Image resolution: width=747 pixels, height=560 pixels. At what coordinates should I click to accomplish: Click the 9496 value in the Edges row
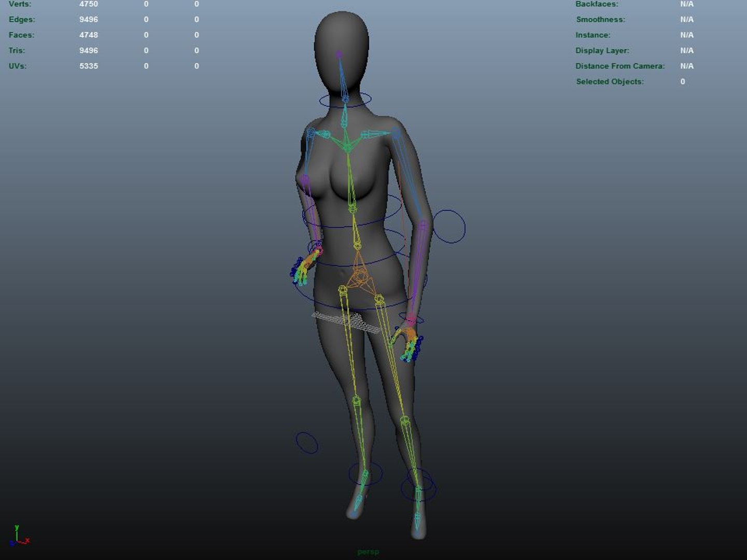pos(89,19)
